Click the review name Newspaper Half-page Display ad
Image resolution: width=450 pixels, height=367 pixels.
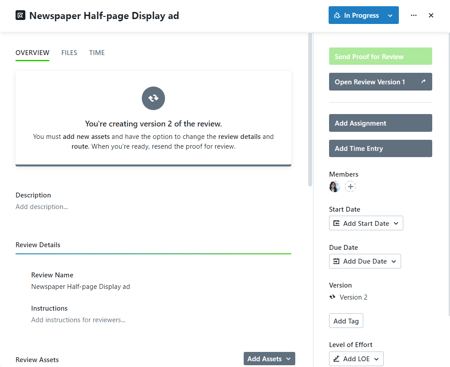click(81, 286)
